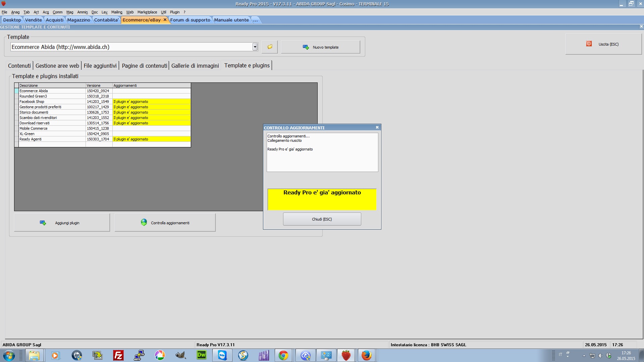Close the Ecommerce/eBay tab with its X
Image resolution: width=644 pixels, height=362 pixels.
point(165,20)
